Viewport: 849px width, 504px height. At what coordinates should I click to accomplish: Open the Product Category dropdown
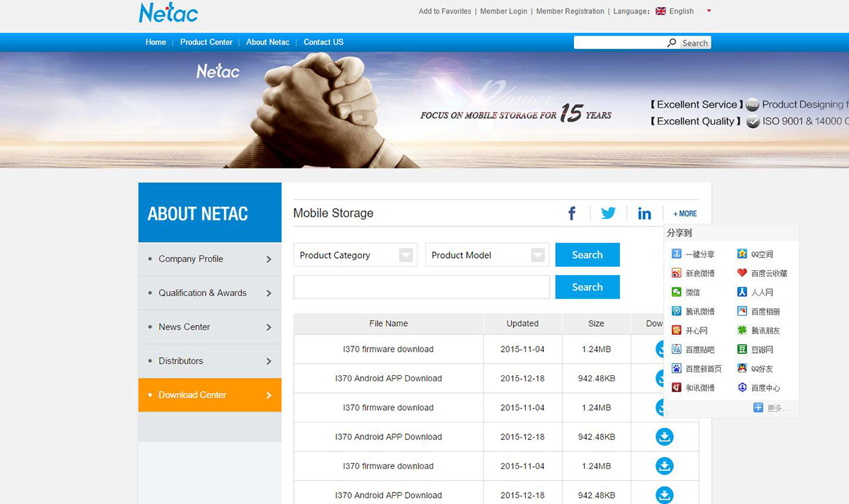pos(356,255)
